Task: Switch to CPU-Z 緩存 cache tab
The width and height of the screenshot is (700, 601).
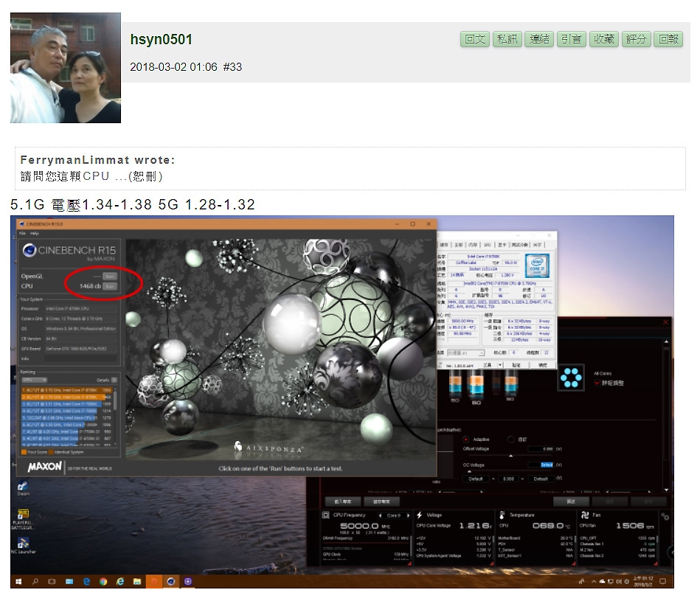Action: (444, 245)
